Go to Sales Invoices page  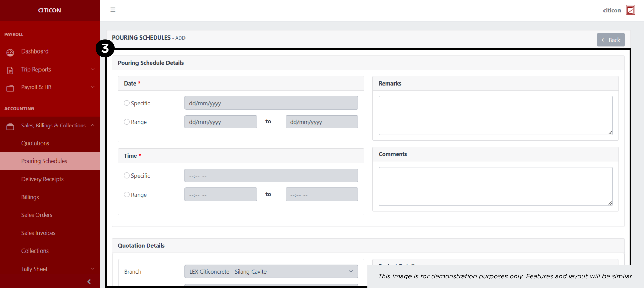click(38, 233)
